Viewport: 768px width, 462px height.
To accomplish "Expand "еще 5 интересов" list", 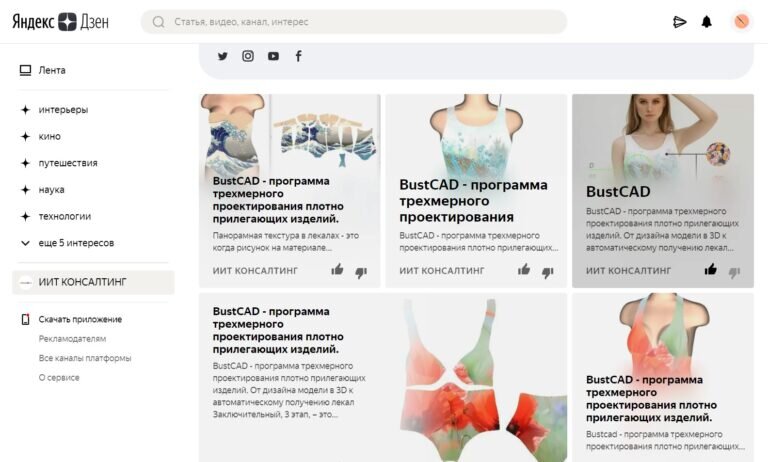I will [x=67, y=243].
